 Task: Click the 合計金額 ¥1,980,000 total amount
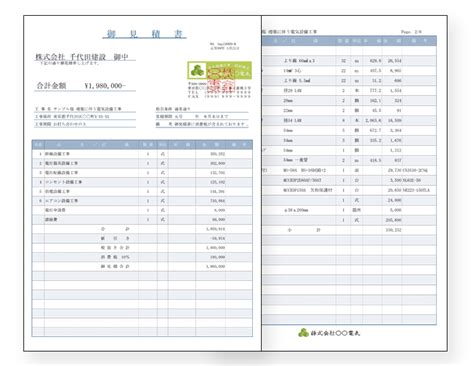(x=81, y=86)
